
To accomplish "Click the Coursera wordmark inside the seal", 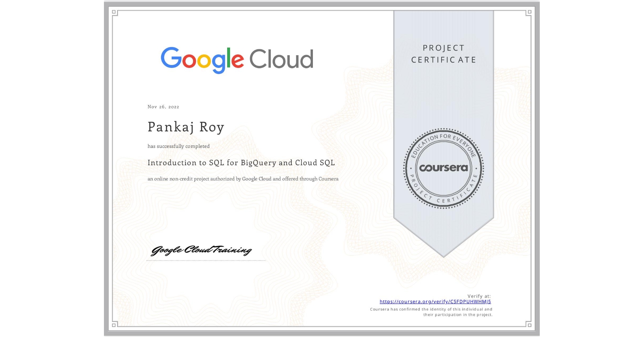I will click(x=443, y=168).
